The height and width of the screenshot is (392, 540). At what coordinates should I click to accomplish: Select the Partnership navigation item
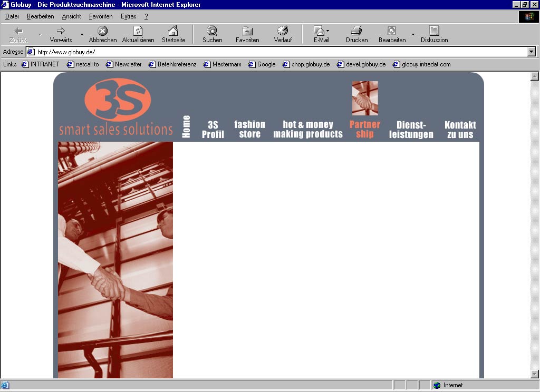tap(365, 129)
